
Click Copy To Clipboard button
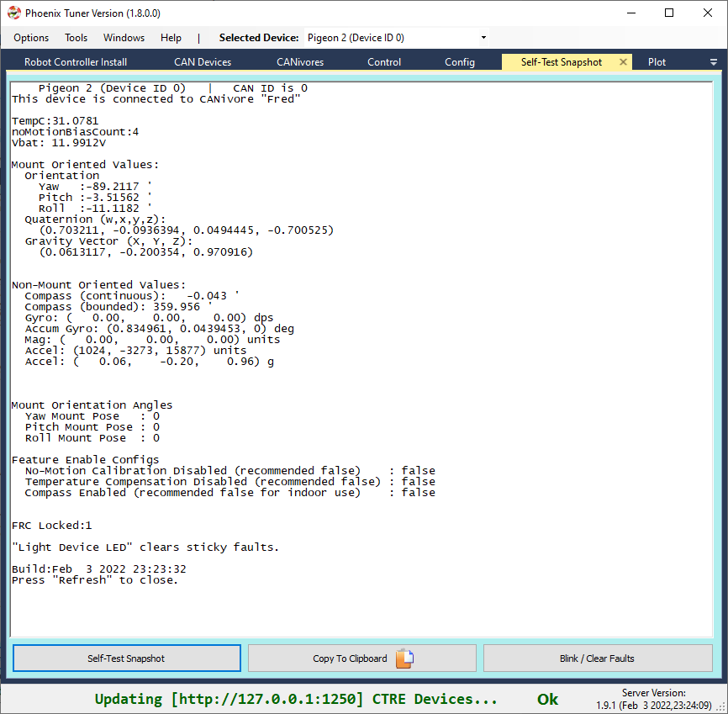pos(362,658)
